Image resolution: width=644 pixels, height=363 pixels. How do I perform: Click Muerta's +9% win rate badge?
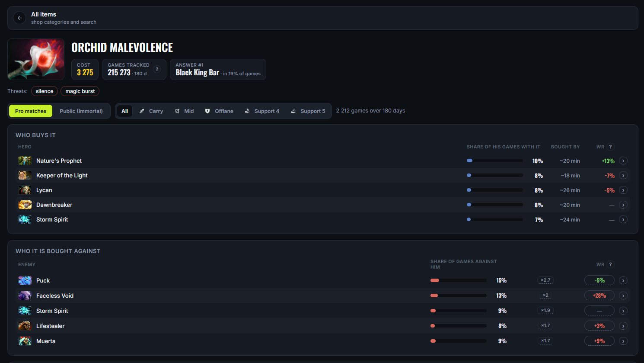[x=599, y=341]
